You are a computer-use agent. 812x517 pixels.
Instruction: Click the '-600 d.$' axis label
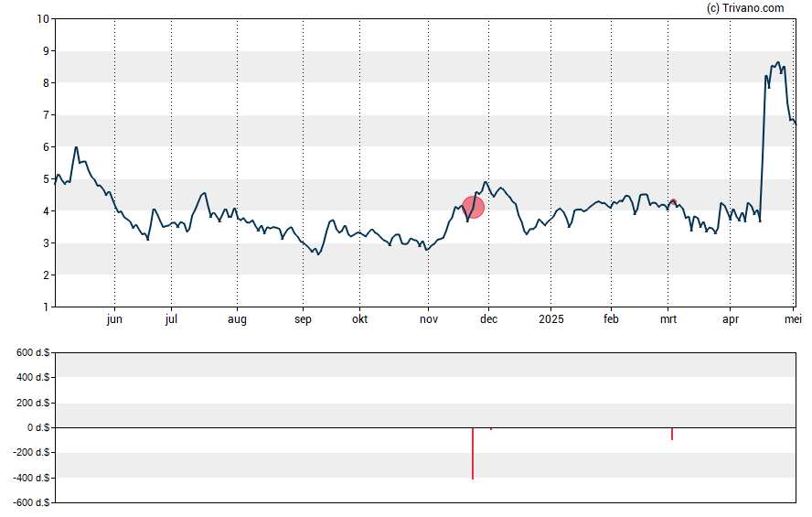click(x=32, y=503)
